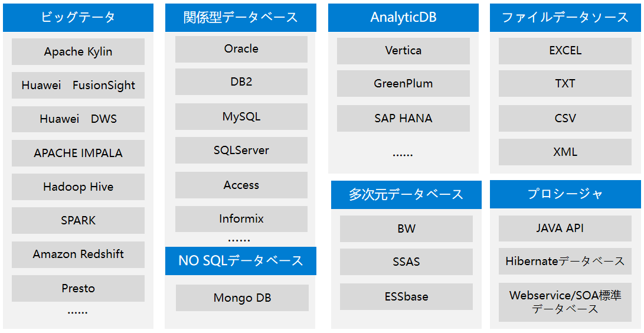Image resolution: width=644 pixels, height=333 pixels.
Task: Select the SPARK entry
Action: 78,220
